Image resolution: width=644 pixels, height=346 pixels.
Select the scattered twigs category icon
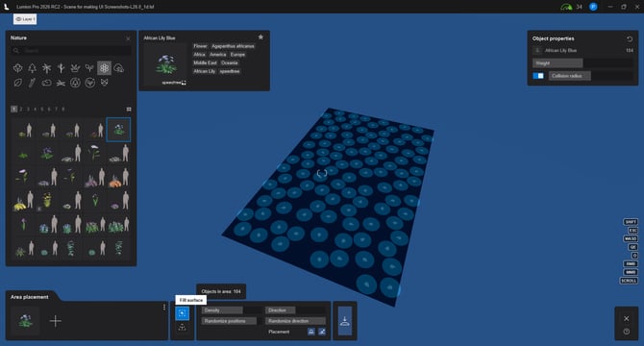pyautogui.click(x=61, y=83)
